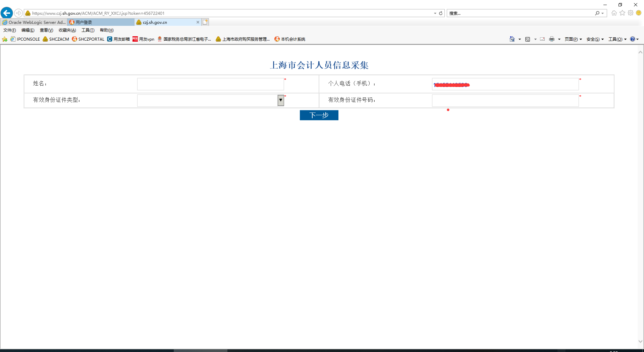Open favorites with the star icon
644x352 pixels.
(x=622, y=13)
